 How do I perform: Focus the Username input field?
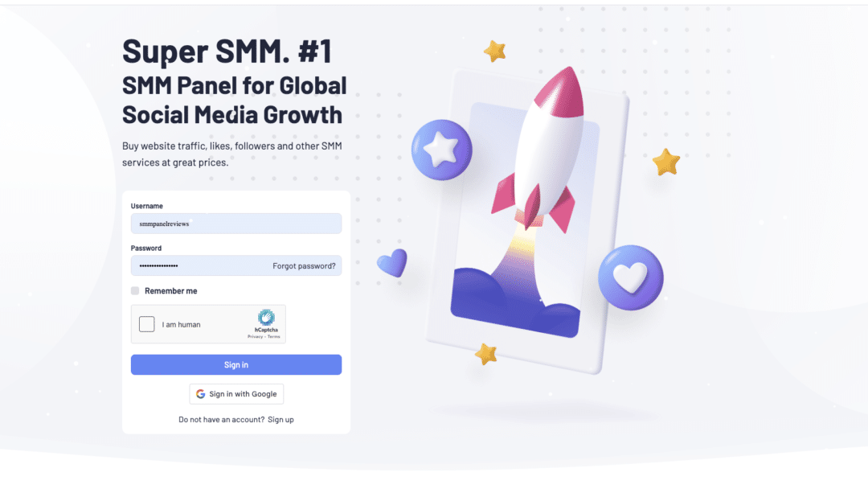pos(236,224)
